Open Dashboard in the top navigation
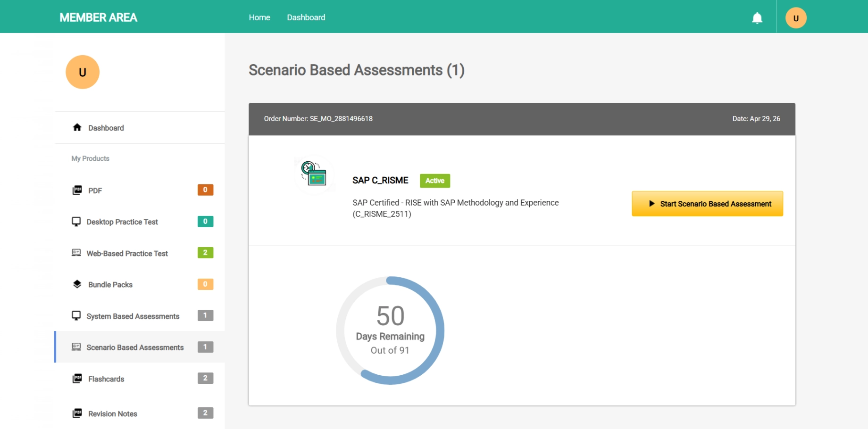This screenshot has height=429, width=868. click(306, 17)
